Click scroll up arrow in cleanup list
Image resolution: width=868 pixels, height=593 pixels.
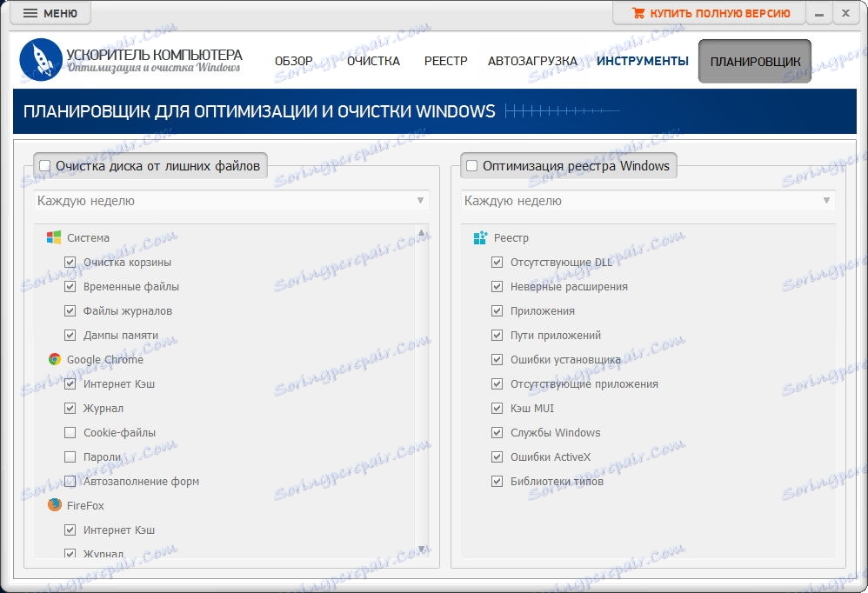(422, 233)
